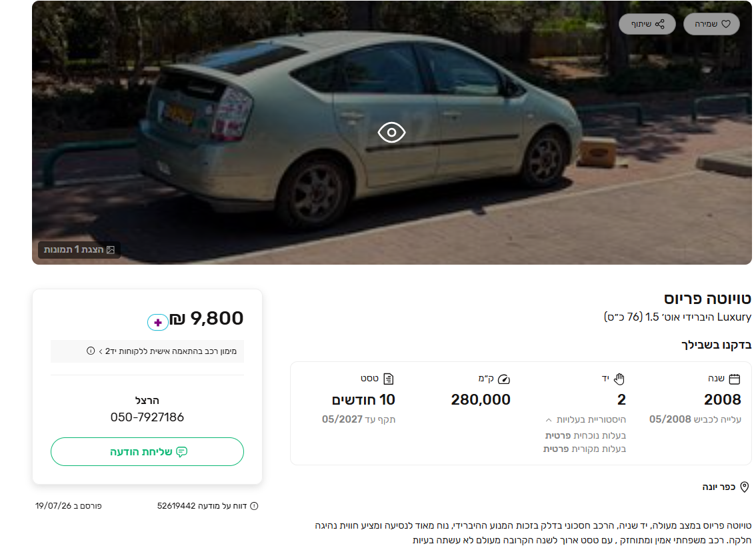Click the 9,800 ₪ price
The image size is (756, 552).
coord(207,318)
